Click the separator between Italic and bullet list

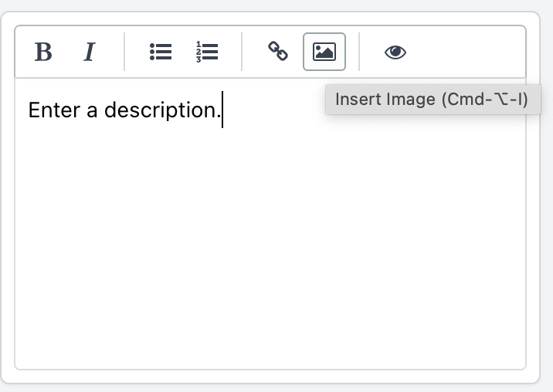coord(124,52)
